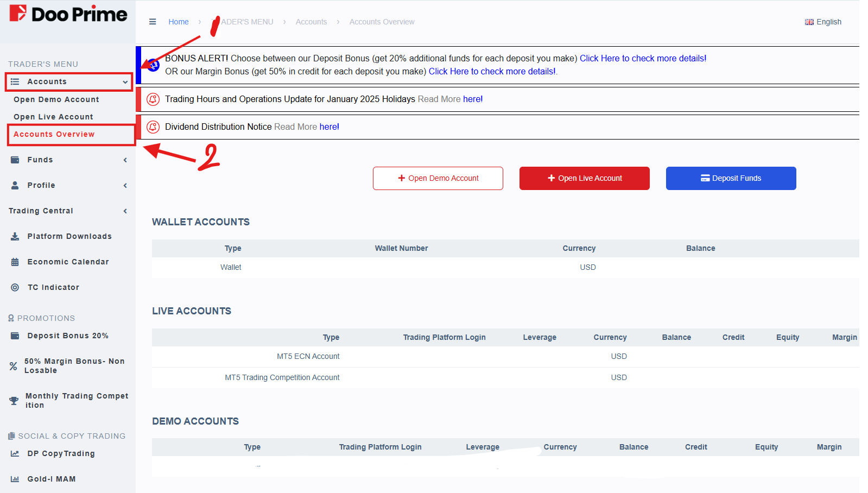Click the Dividend Distribution Notice bell icon
Image resolution: width=868 pixels, height=493 pixels.
coord(153,127)
